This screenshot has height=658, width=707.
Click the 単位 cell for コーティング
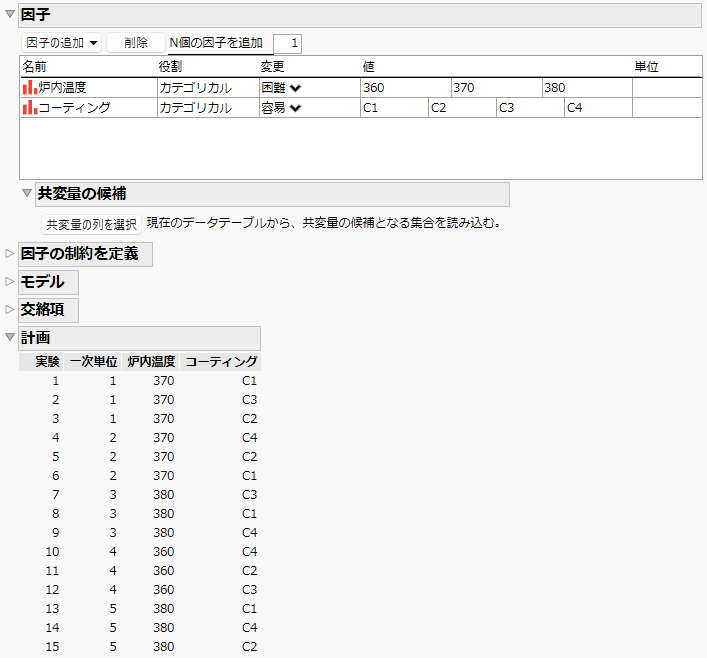[x=667, y=108]
